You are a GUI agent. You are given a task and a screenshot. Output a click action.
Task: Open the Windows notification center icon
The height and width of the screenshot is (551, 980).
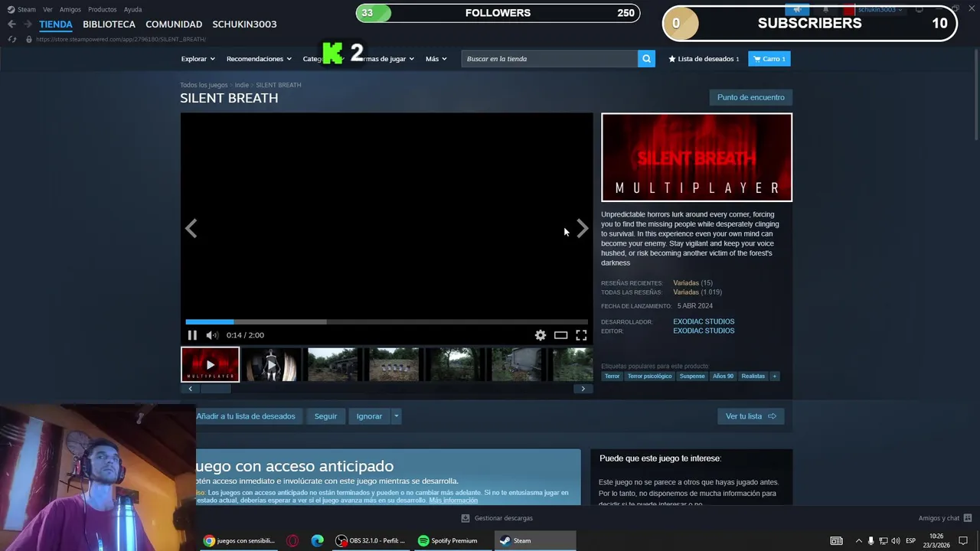tap(963, 540)
